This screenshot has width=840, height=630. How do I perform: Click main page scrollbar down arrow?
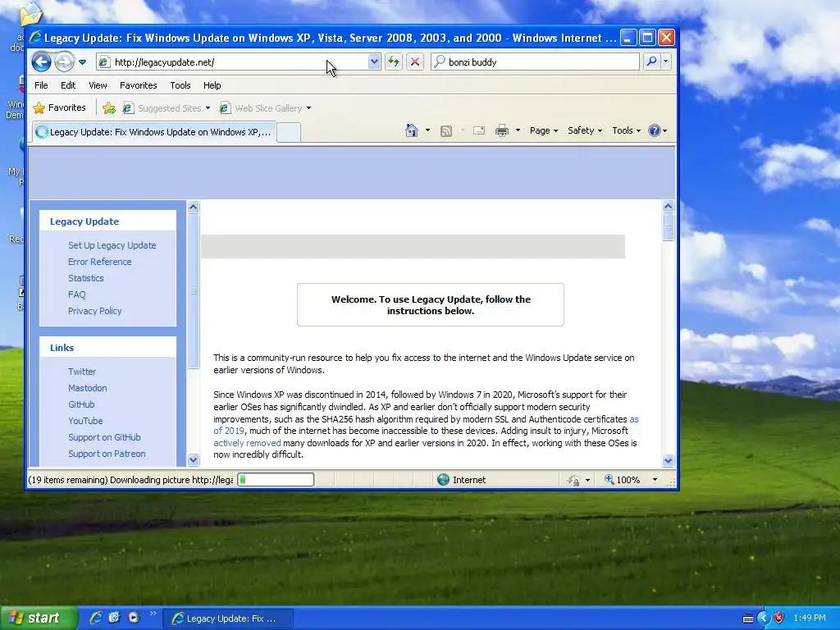coord(668,460)
